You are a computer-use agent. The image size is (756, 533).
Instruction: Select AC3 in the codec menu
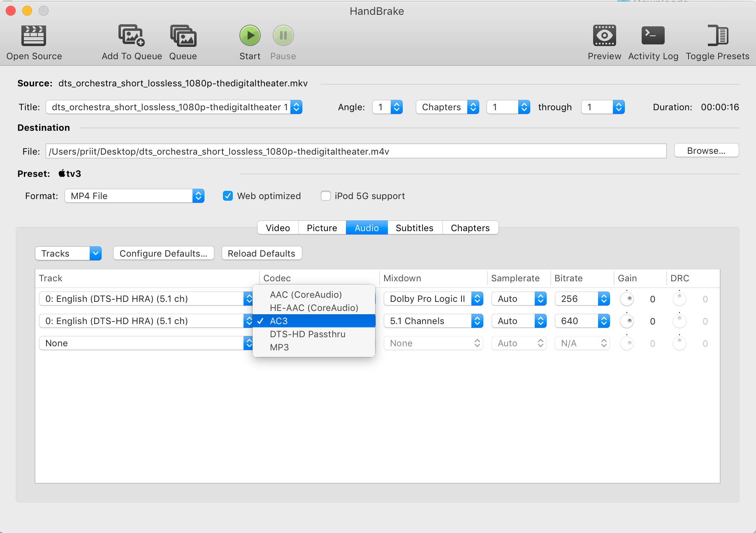[x=314, y=321]
